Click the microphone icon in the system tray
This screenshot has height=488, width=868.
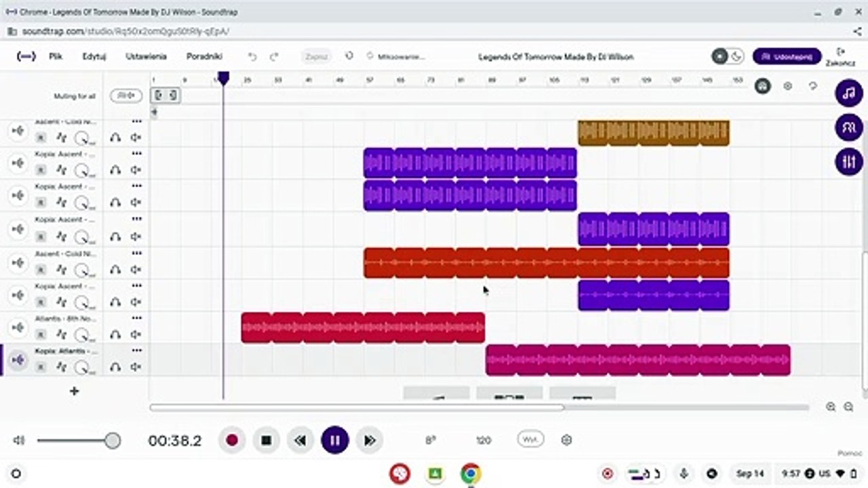pyautogui.click(x=685, y=474)
